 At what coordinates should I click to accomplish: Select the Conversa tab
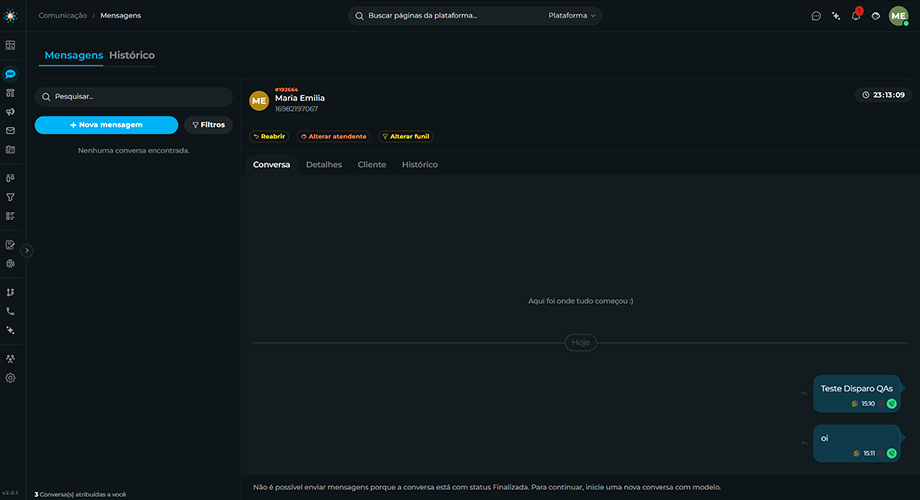(271, 165)
